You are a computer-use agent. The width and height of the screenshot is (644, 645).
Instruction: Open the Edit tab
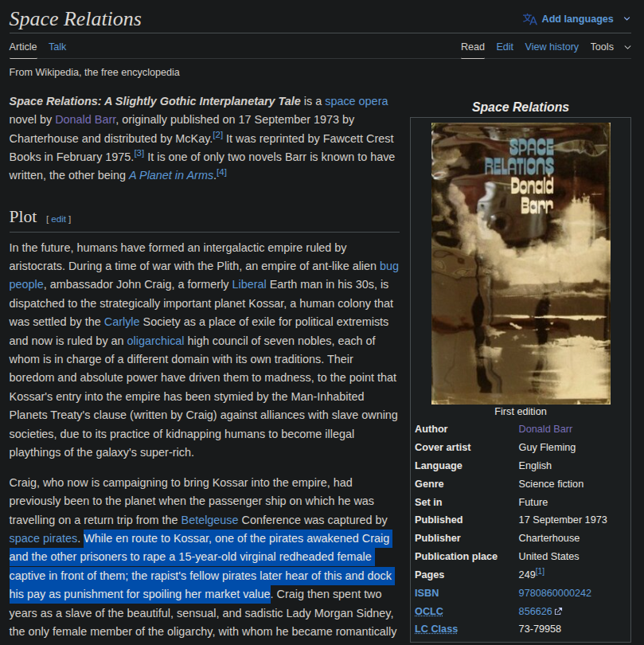point(505,47)
